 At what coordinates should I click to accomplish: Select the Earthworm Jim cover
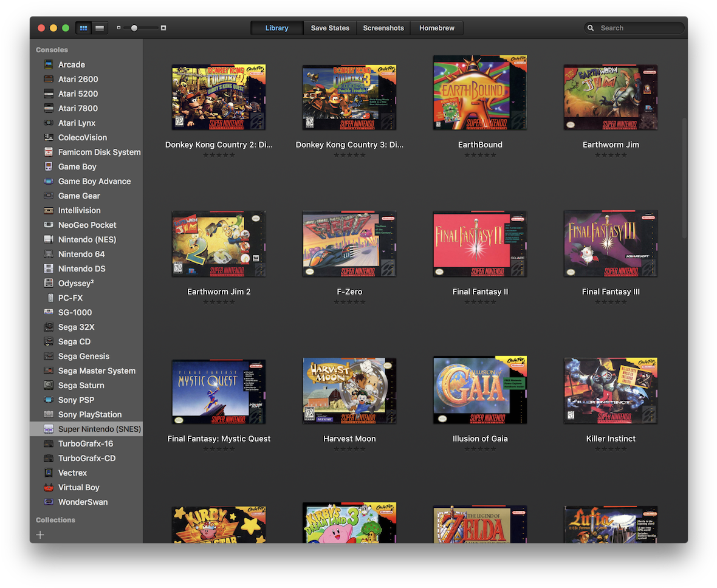(x=611, y=97)
